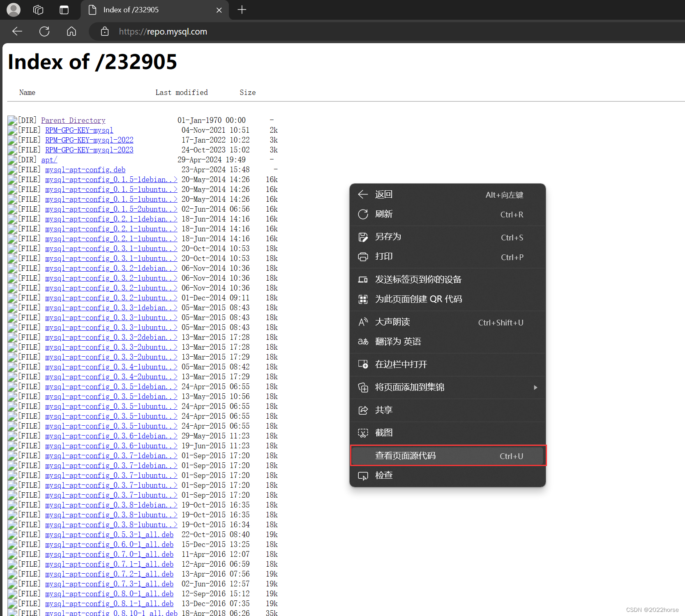Screen dimensions: 685x616
Task: Download mysql-apt-config.deb link
Action: click(x=85, y=170)
